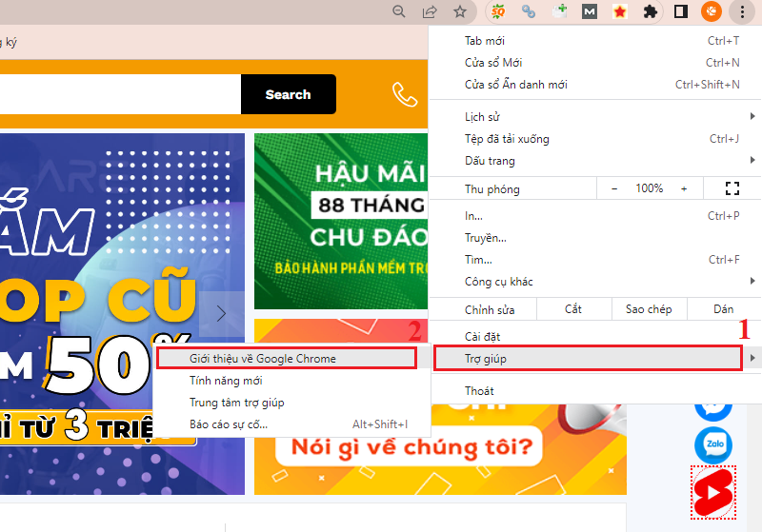Decrease zoom with the minus button
This screenshot has height=532, width=762.
tap(614, 188)
